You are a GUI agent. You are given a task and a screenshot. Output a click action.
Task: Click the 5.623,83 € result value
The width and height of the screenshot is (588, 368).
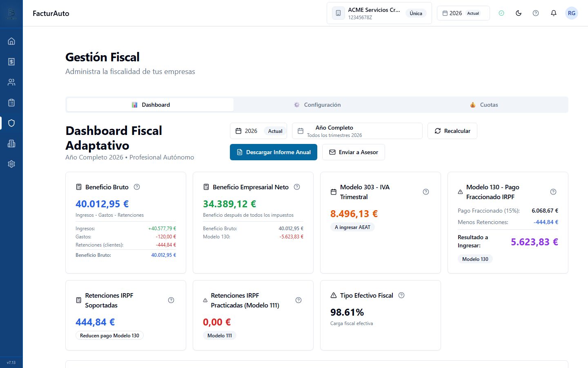tap(535, 242)
